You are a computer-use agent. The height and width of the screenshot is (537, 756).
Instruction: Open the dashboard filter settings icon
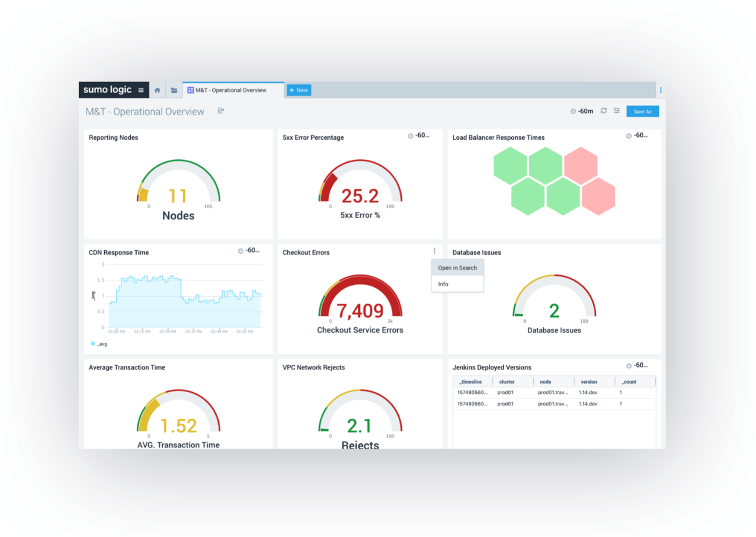pyautogui.click(x=616, y=111)
